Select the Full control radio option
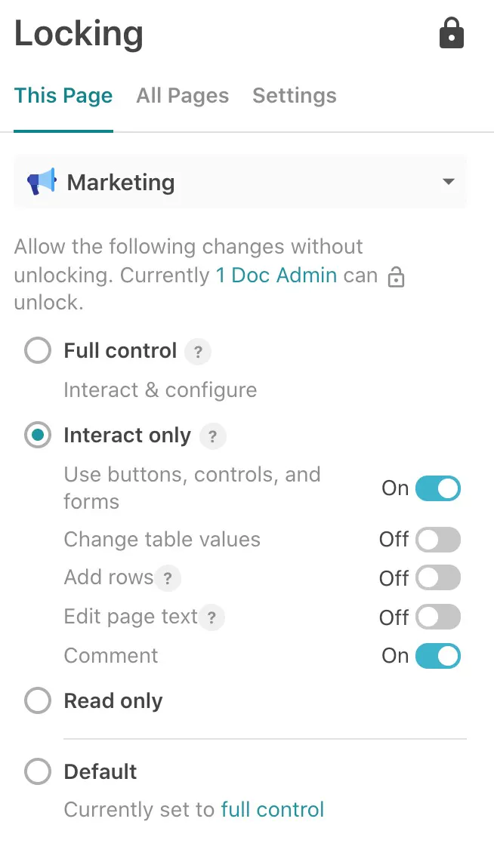494x868 pixels. pos(38,351)
